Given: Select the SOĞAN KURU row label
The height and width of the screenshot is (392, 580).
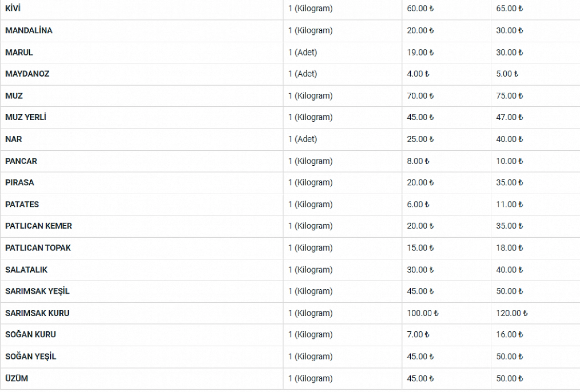Looking at the screenshot, I should point(30,334).
